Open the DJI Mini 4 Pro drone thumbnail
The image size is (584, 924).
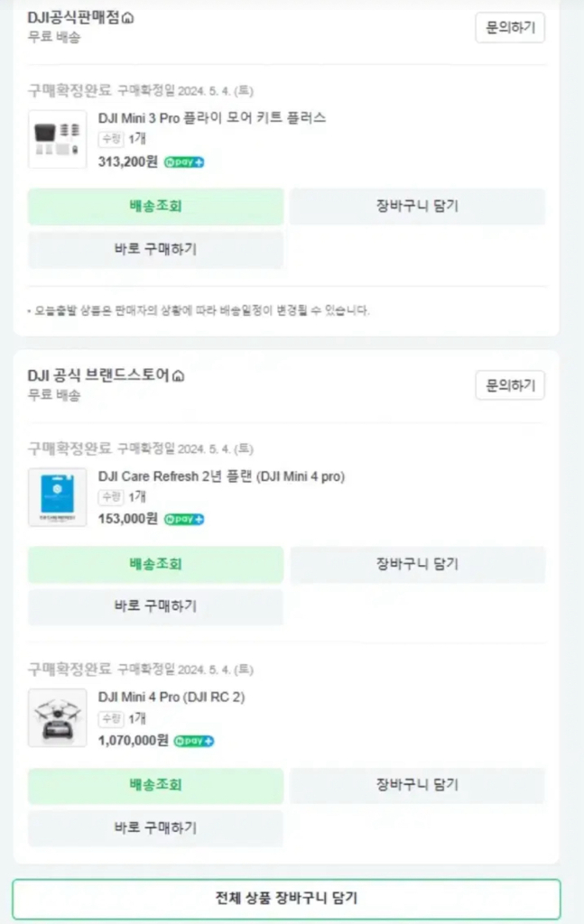[x=57, y=717]
